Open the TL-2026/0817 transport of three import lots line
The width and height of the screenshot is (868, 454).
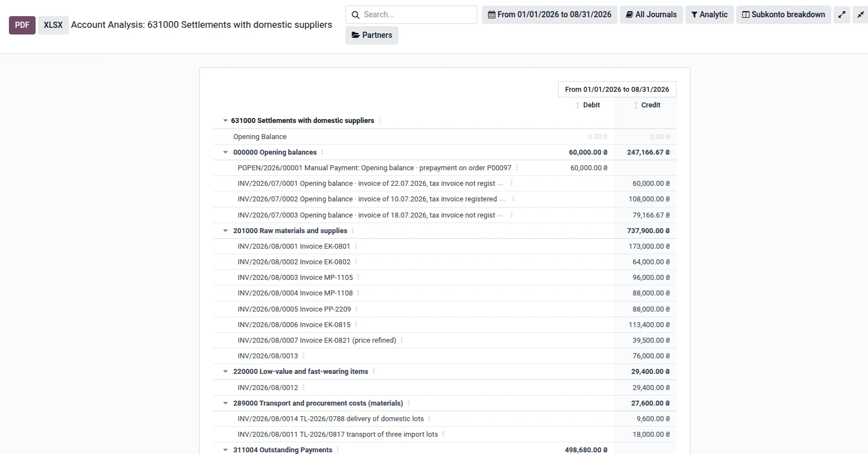(338, 435)
